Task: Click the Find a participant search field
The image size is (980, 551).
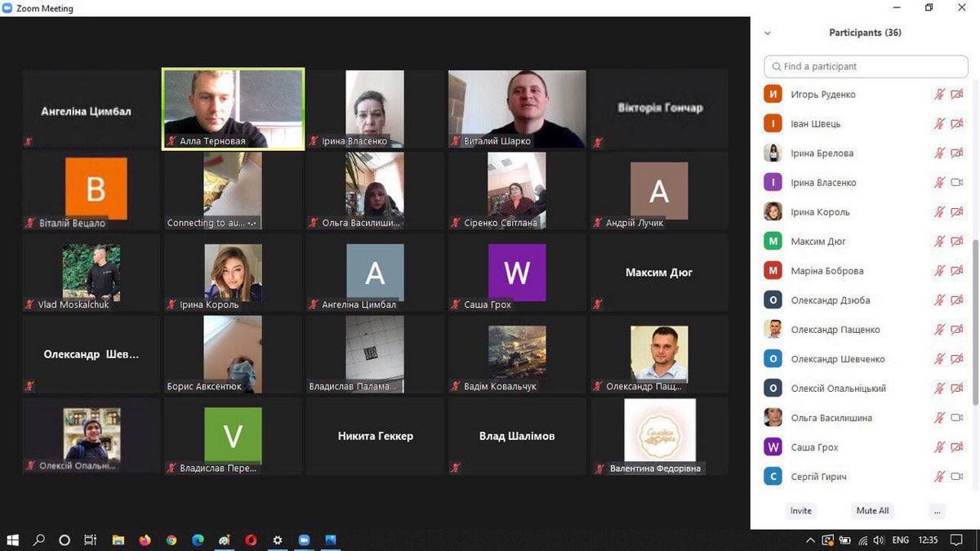Action: (x=866, y=66)
